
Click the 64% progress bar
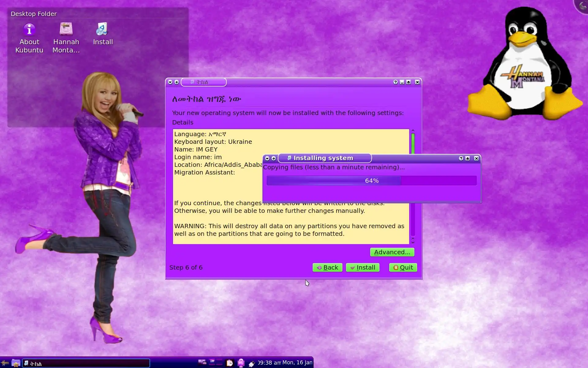coord(371,181)
